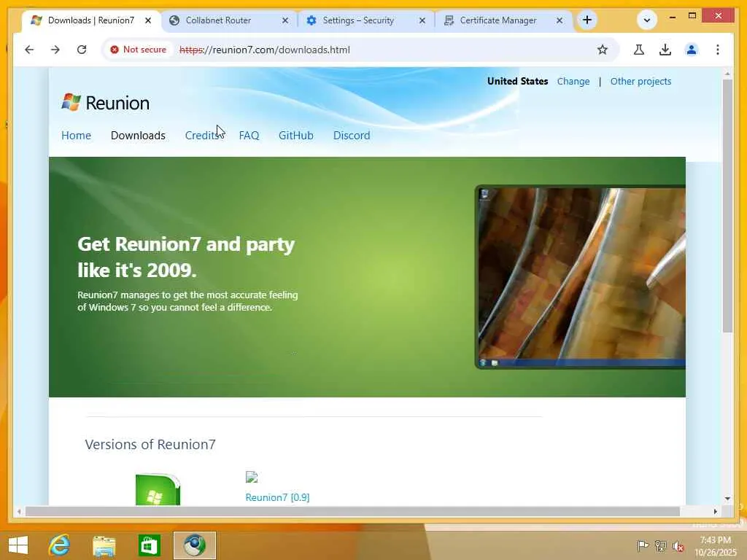Open the GitHub navigation link
Screen dimensions: 747x560
[x=296, y=135]
